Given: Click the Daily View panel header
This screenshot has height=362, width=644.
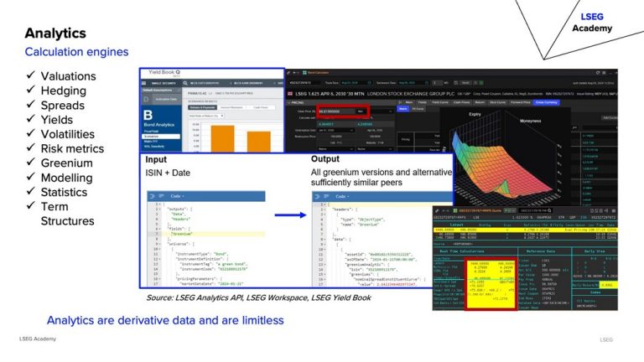Looking at the screenshot, I should [595, 251].
